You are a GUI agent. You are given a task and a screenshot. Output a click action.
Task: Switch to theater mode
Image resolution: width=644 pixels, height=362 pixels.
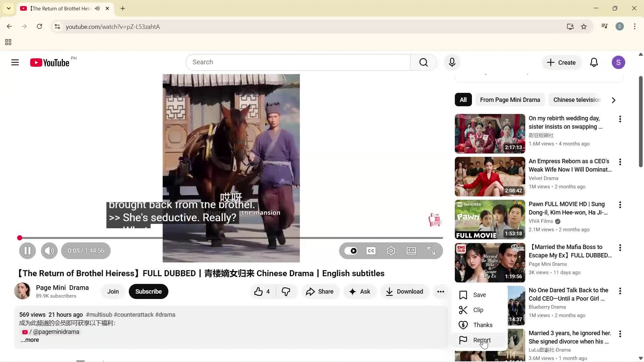[411, 250]
